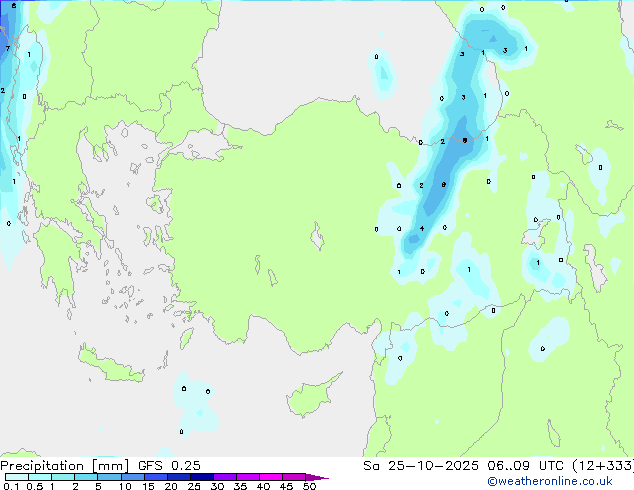The height and width of the screenshot is (490, 634).
Task: Click the 0.1–0.5 mm lightest legend swatch
Action: pos(17,477)
